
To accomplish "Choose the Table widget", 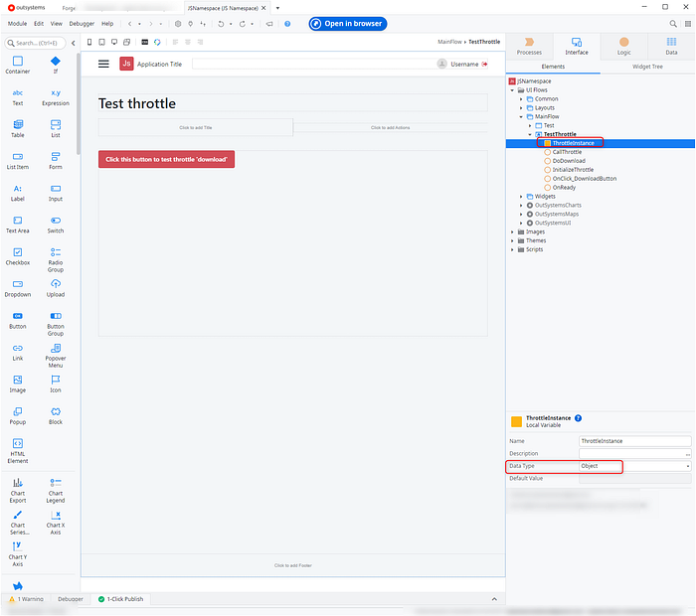I will pyautogui.click(x=18, y=128).
